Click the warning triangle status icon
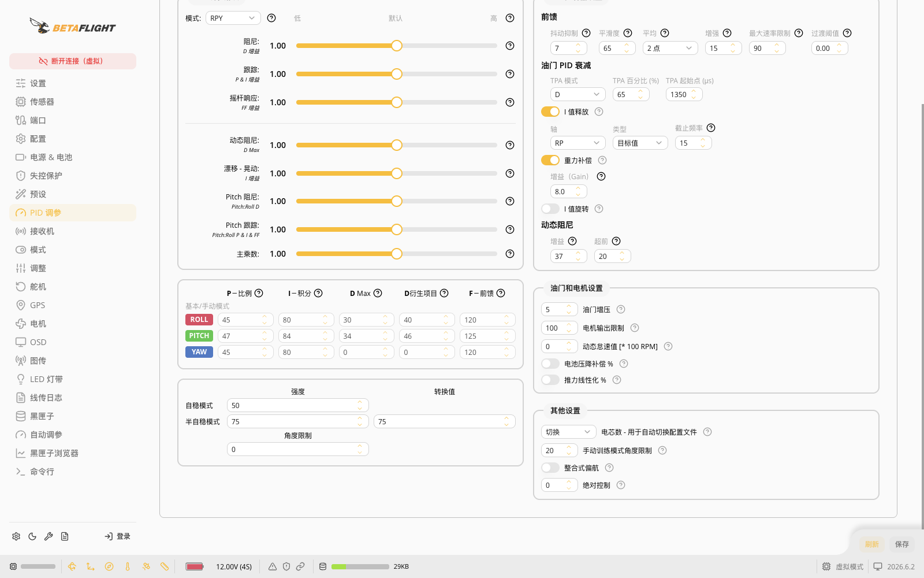The image size is (924, 578). 273,566
